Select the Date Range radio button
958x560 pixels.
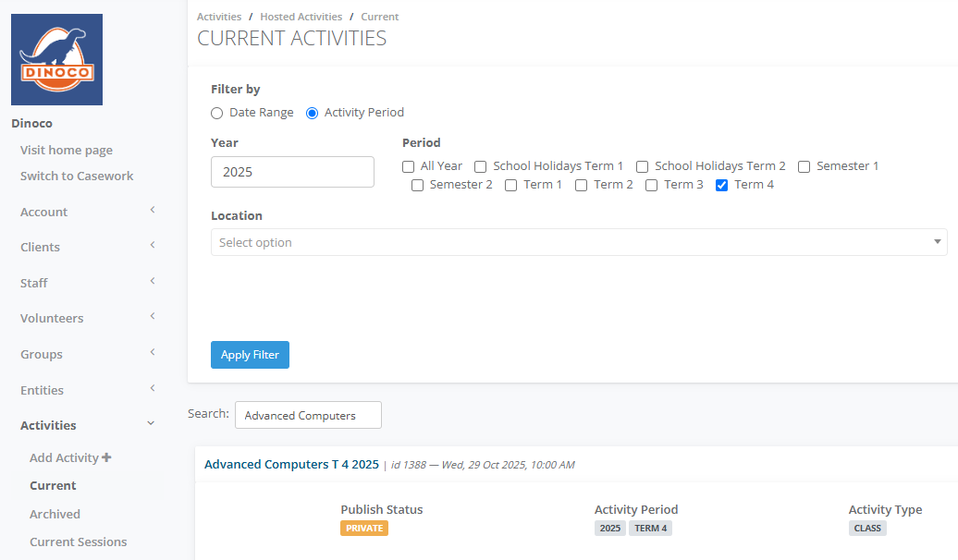click(217, 113)
